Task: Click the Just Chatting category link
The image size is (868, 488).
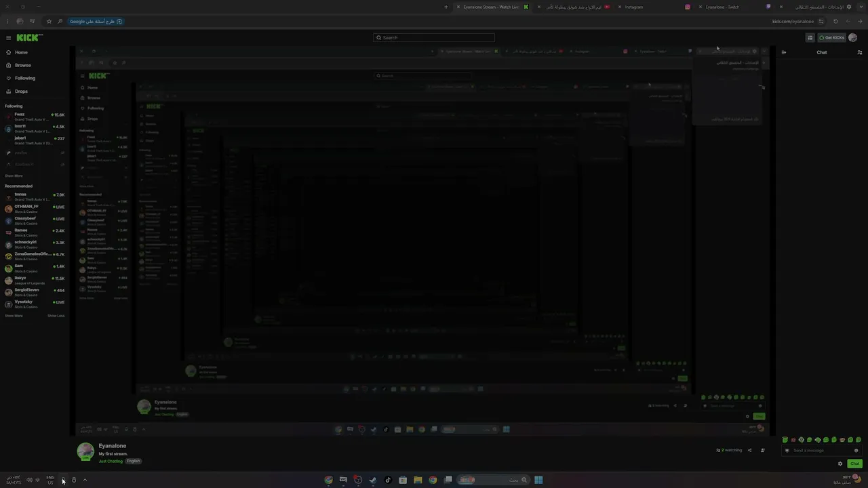Action: (x=111, y=462)
